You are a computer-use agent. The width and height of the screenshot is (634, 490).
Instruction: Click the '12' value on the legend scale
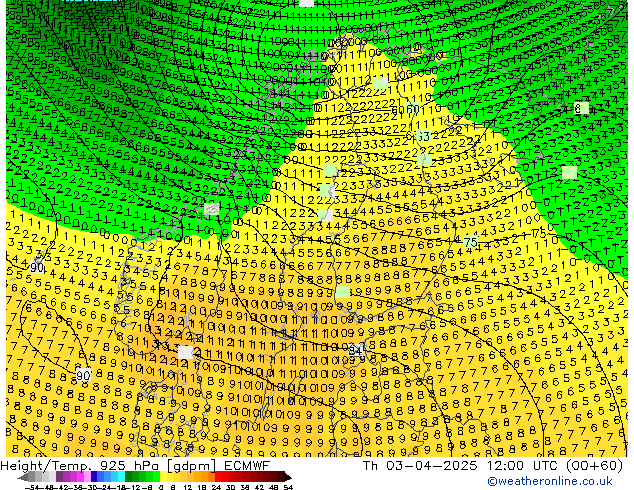tap(188, 487)
